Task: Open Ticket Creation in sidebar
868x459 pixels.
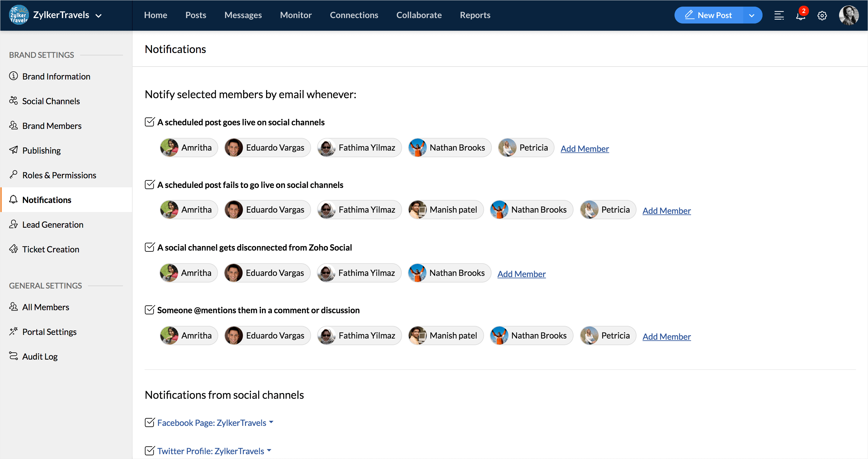Action: pyautogui.click(x=51, y=249)
